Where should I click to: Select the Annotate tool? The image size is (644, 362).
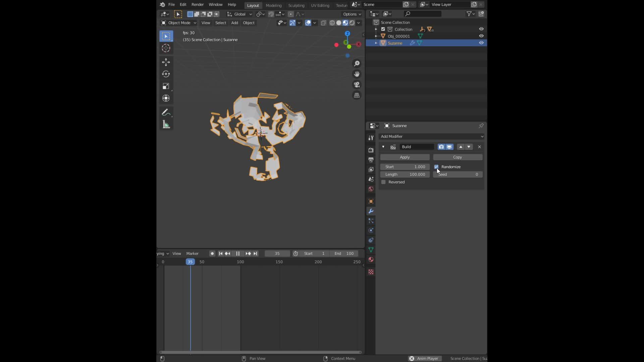(166, 112)
